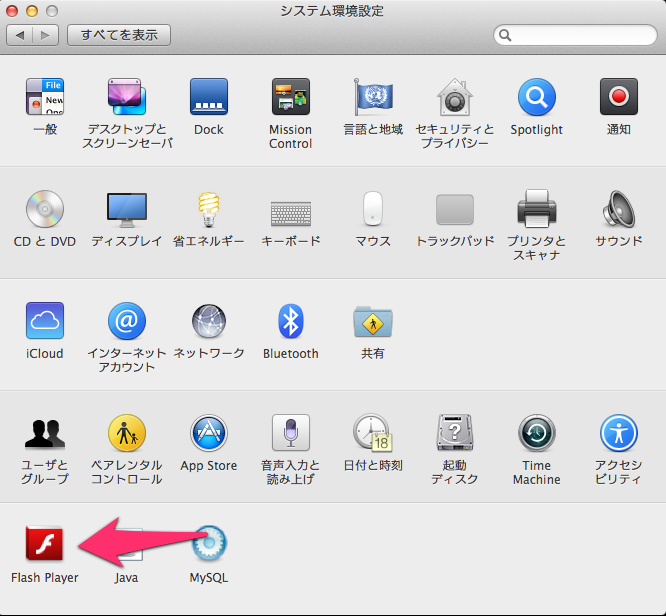Screen dimensions: 666x616
Task: Open セキュリティとプライバシー preferences
Action: [455, 97]
